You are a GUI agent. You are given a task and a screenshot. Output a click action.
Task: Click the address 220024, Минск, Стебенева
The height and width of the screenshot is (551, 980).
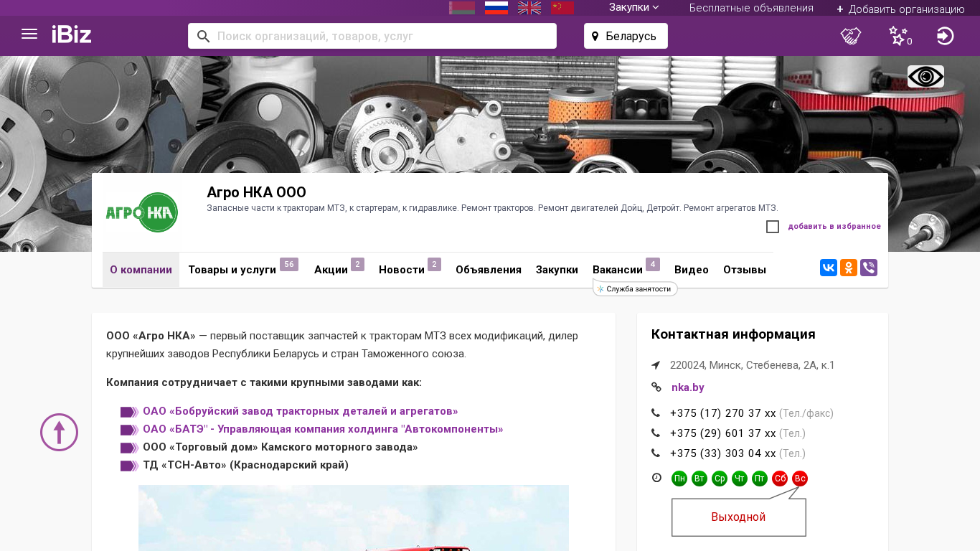click(753, 365)
